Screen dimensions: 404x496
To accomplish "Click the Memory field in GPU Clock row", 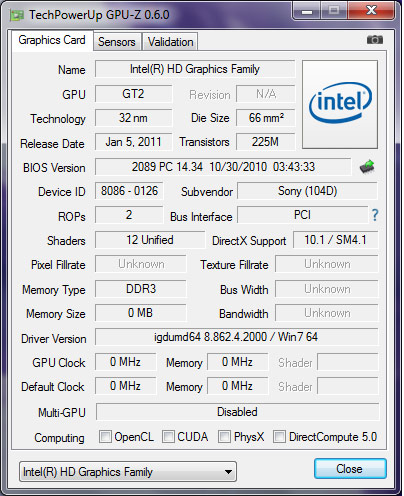I will pos(238,362).
